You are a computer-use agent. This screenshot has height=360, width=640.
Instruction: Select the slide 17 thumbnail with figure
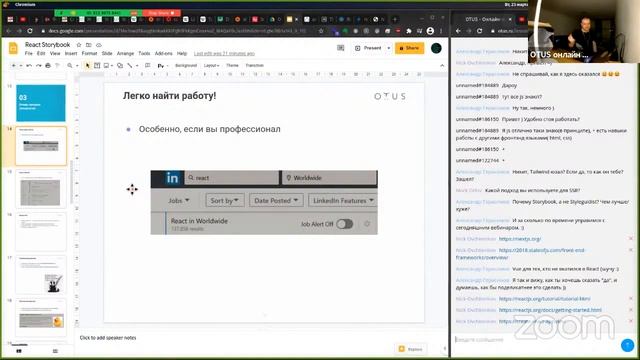(41, 275)
